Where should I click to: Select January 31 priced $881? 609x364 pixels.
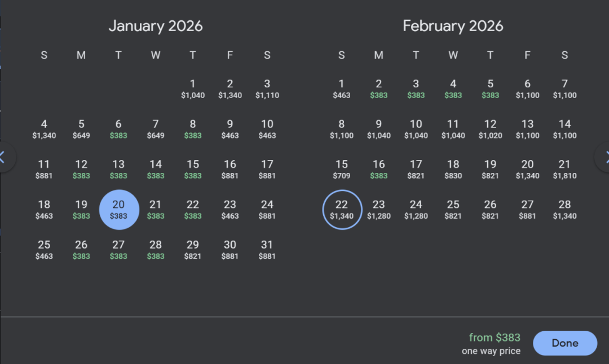click(x=267, y=250)
